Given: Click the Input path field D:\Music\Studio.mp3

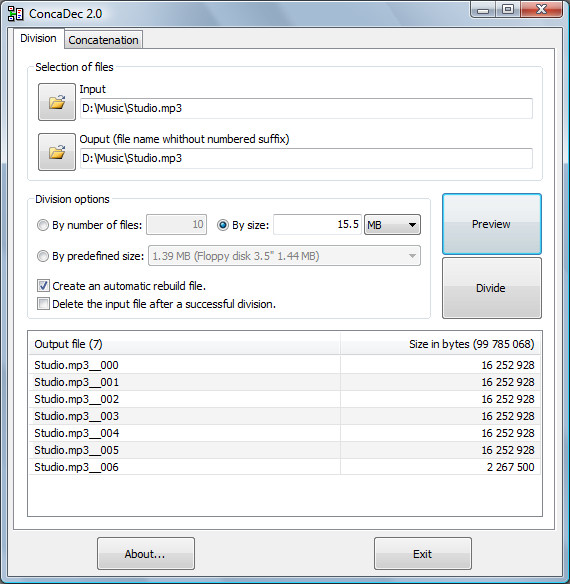Looking at the screenshot, I should pos(306,108).
